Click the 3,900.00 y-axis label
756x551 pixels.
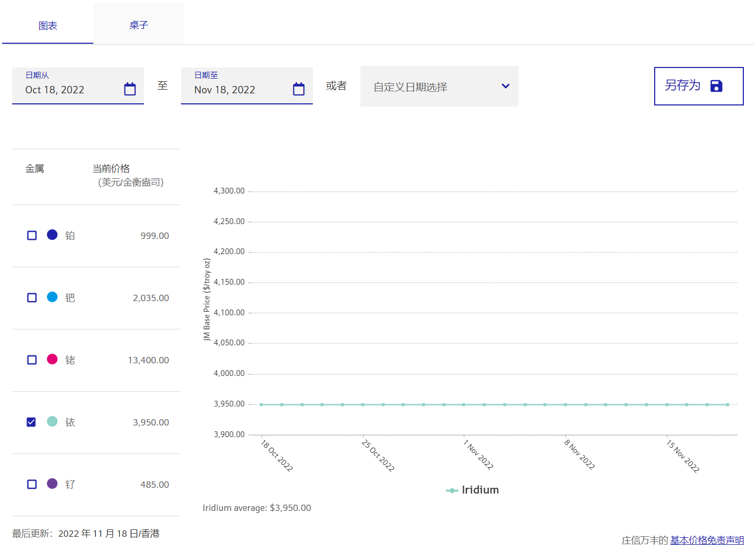229,434
